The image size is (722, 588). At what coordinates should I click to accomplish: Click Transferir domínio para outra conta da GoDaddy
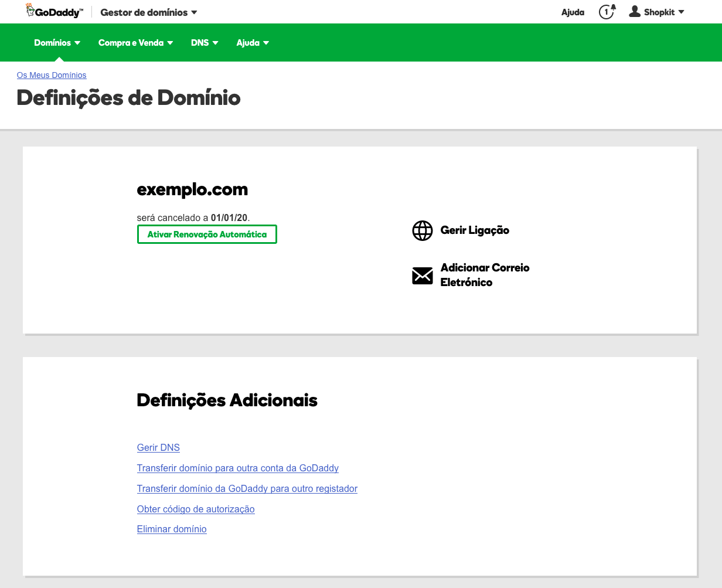(237, 468)
